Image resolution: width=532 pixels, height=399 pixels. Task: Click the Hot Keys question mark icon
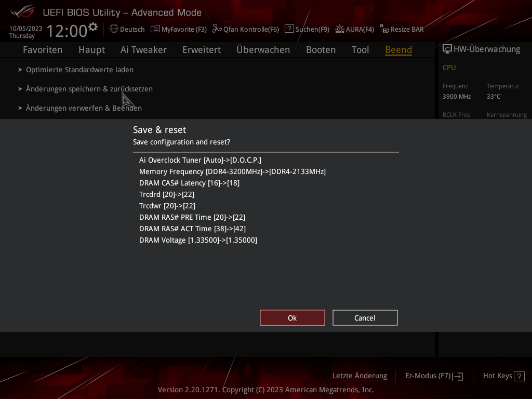pyautogui.click(x=519, y=376)
